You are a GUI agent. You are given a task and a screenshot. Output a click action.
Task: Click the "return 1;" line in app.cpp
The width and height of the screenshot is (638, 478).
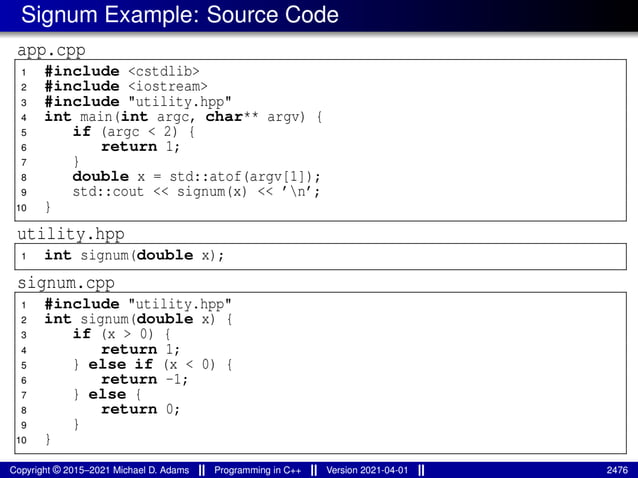140,146
